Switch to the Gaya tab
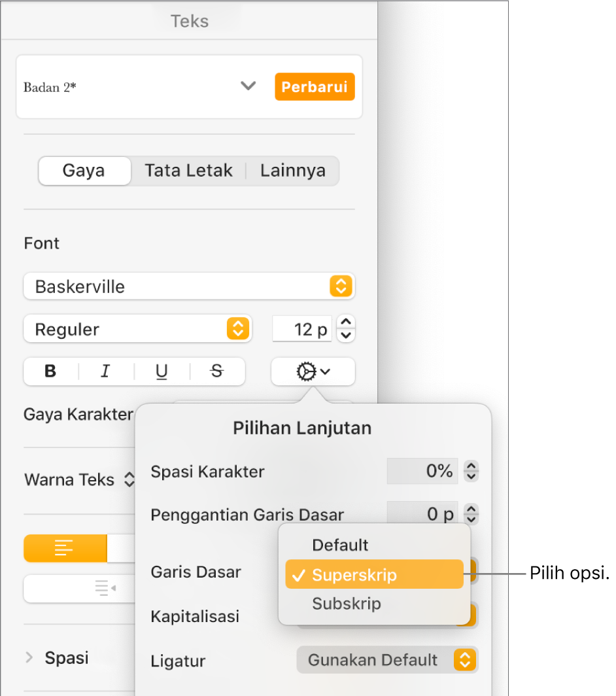 [x=84, y=171]
